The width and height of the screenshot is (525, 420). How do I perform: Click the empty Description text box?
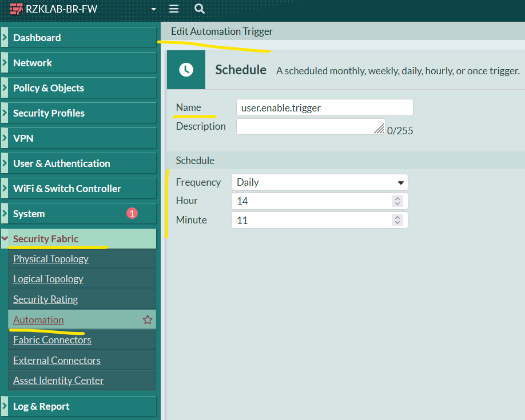309,127
